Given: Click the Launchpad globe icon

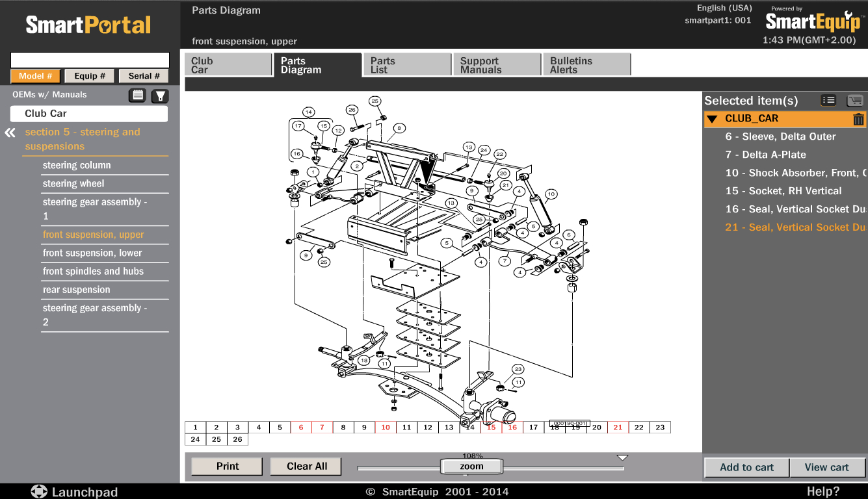Looking at the screenshot, I should 38,492.
